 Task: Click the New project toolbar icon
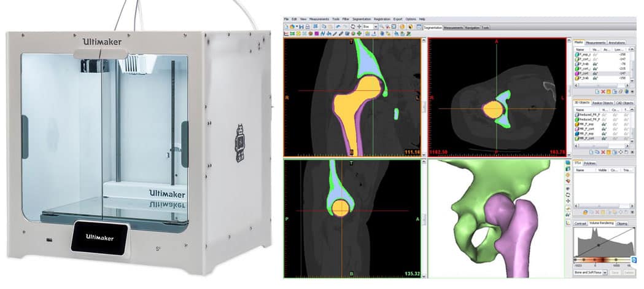pyautogui.click(x=286, y=26)
